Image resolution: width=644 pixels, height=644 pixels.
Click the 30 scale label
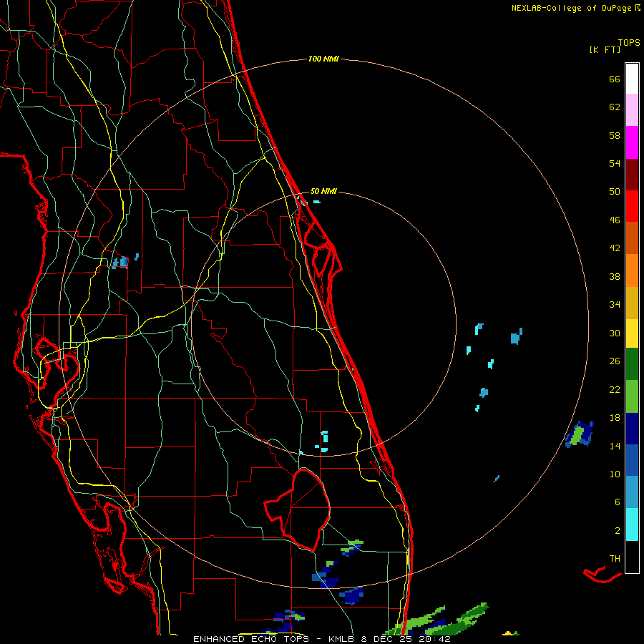[x=615, y=333]
